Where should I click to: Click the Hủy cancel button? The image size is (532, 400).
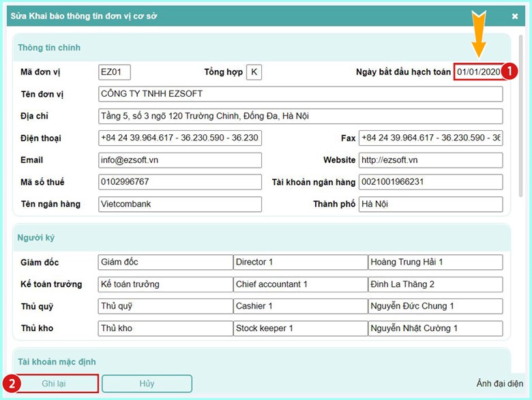[x=147, y=384]
